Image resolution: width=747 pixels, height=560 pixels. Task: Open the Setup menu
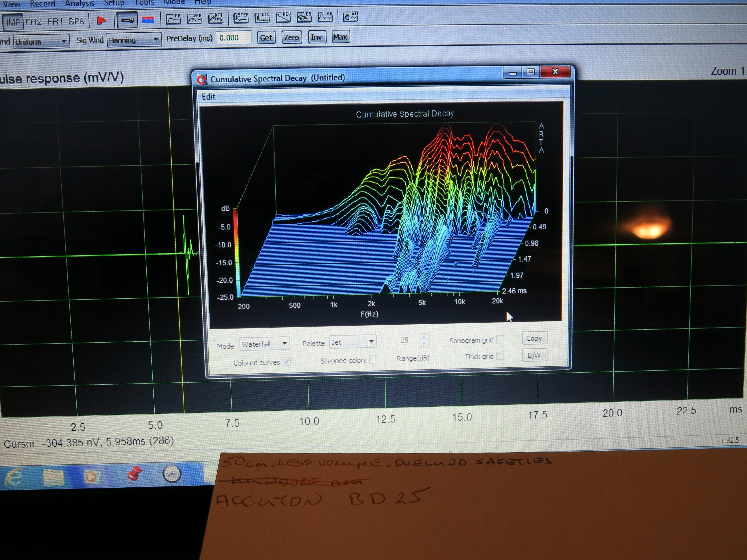pyautogui.click(x=114, y=3)
